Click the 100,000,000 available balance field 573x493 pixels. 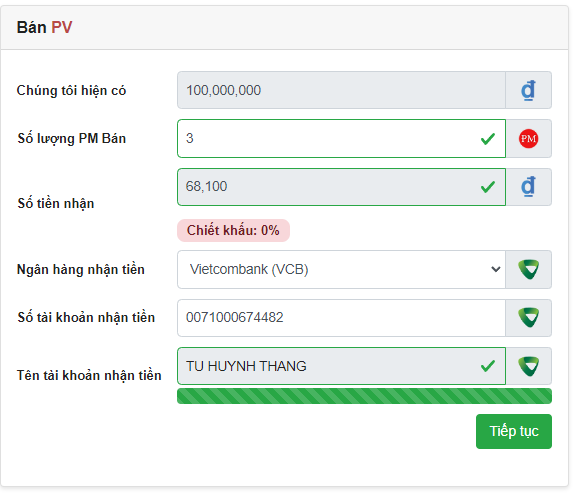341,90
